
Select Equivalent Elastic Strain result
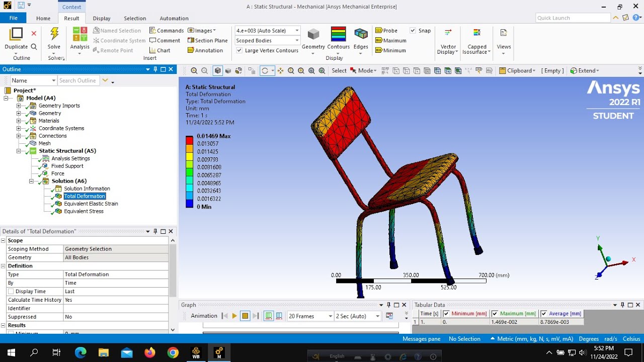coord(91,204)
